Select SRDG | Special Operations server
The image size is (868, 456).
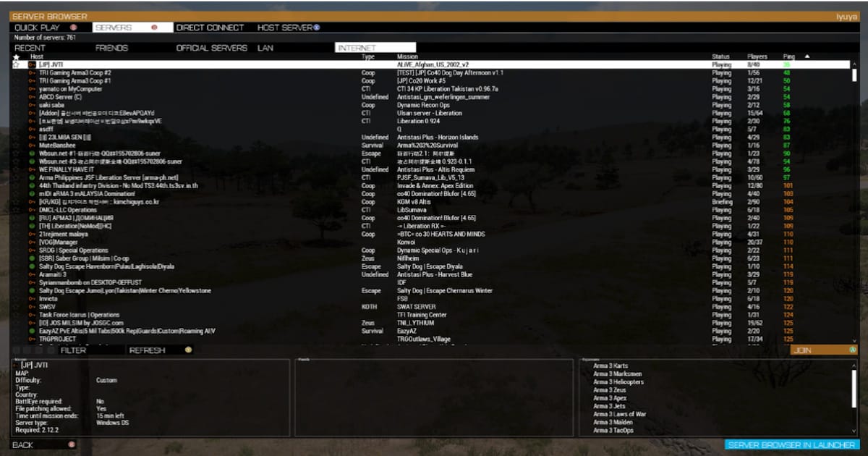[x=430, y=250]
